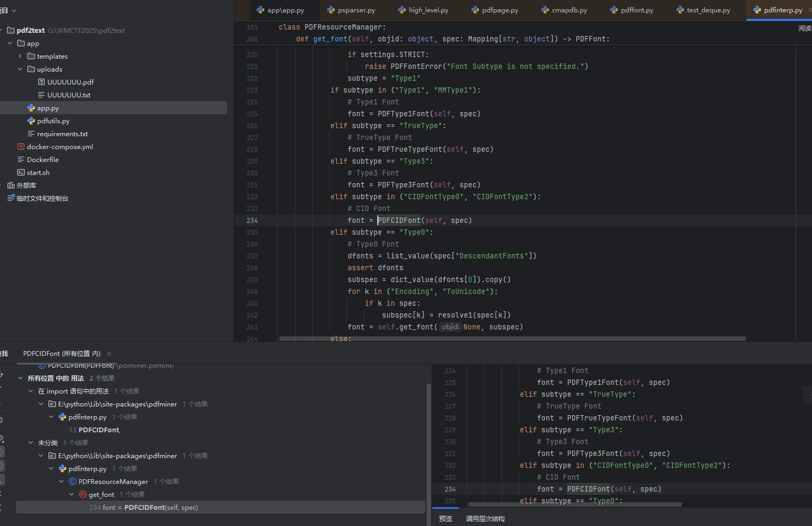Click the app.py Python file icon in tree
The height and width of the screenshot is (526, 812).
(x=31, y=108)
